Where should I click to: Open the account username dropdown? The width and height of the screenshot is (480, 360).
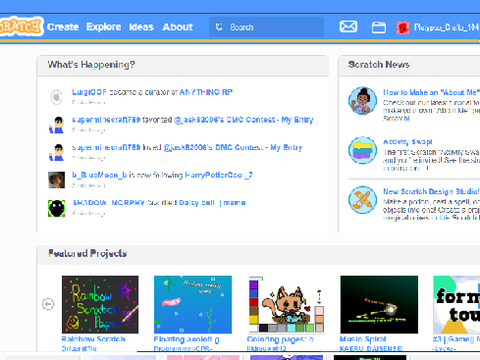tap(447, 27)
